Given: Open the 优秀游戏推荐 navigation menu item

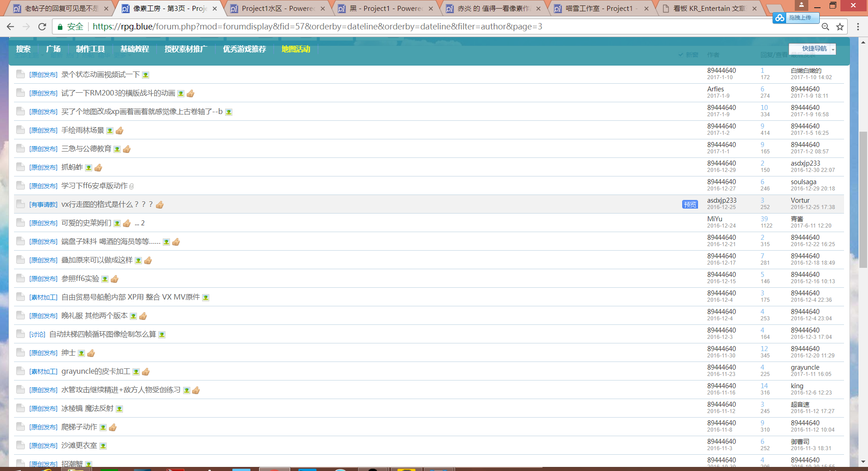Looking at the screenshot, I should (x=245, y=49).
